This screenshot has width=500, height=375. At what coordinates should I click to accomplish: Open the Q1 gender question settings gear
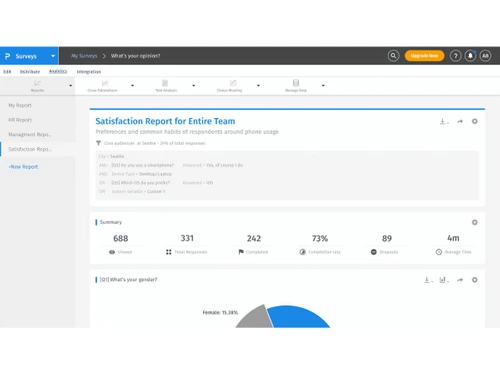coord(475,280)
